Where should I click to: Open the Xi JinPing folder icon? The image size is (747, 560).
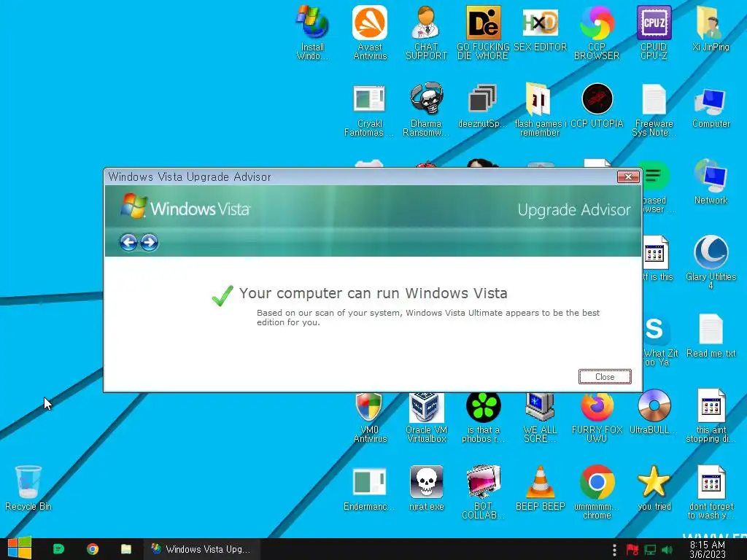pyautogui.click(x=711, y=28)
